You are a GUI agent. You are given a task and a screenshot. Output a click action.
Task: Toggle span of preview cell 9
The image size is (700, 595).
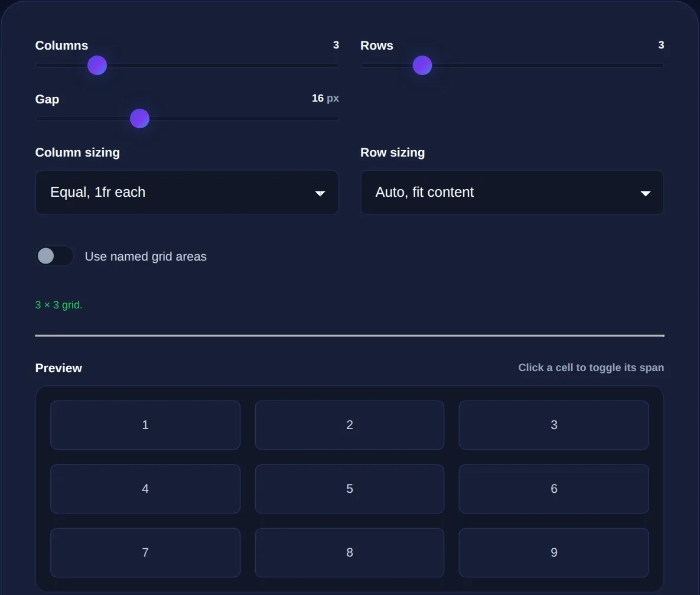(554, 552)
